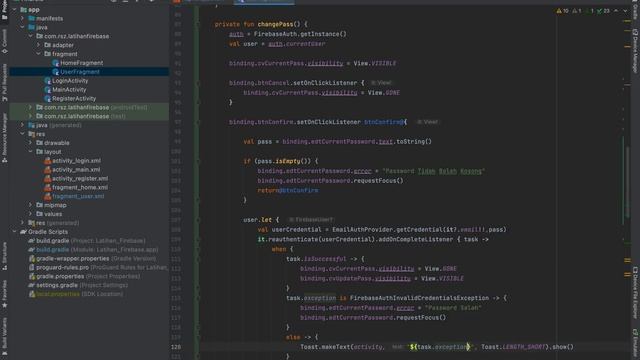Open activity_main.xml layout file
640x360 pixels.
click(x=76, y=169)
